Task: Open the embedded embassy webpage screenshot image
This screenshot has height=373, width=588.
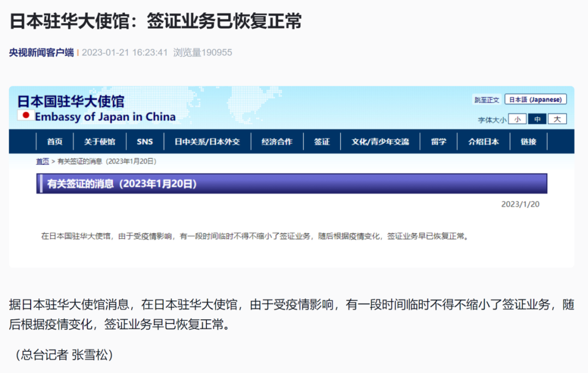Action: coord(292,177)
